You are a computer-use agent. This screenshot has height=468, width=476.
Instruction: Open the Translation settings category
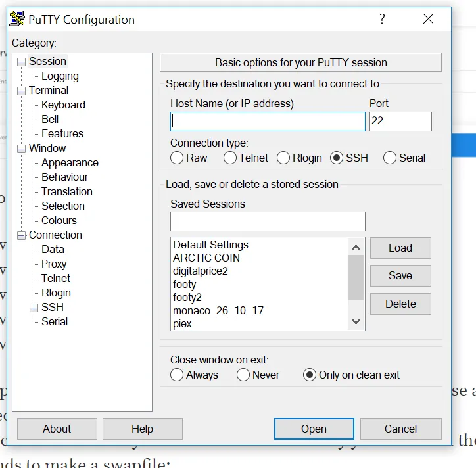pyautogui.click(x=67, y=191)
